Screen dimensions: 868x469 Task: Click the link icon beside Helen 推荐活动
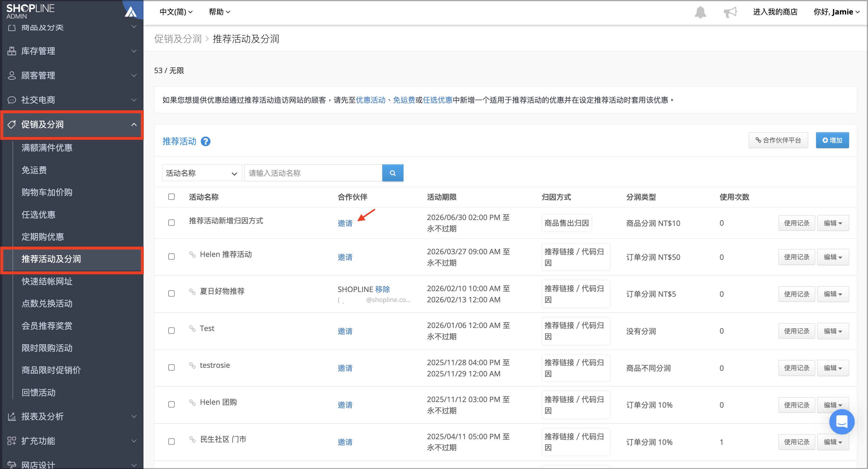pos(192,254)
